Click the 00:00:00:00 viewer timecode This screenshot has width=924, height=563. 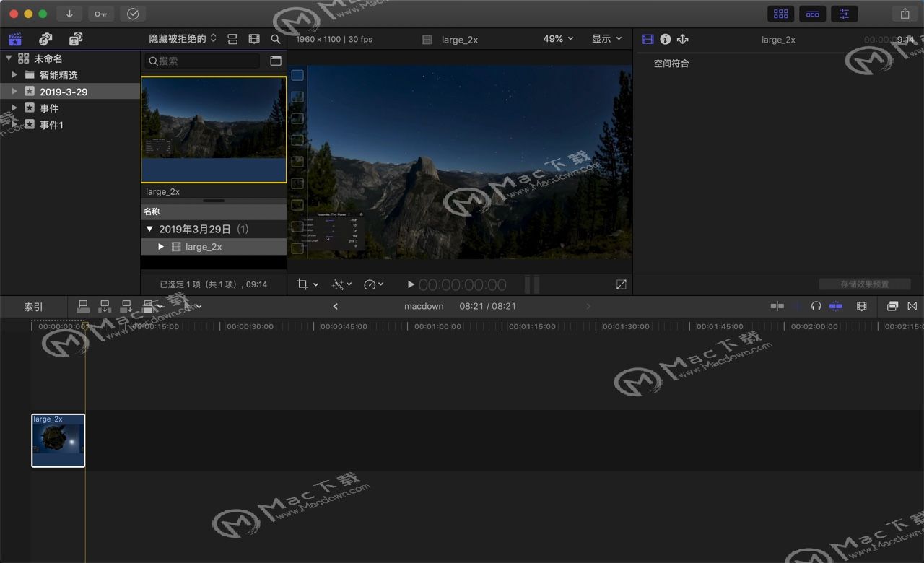[x=463, y=284]
